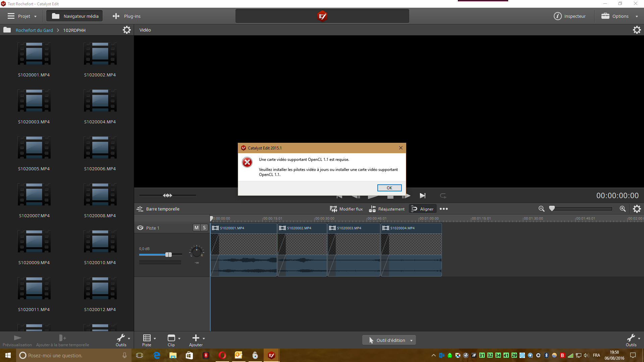Click the shuttle scrub control

167,195
